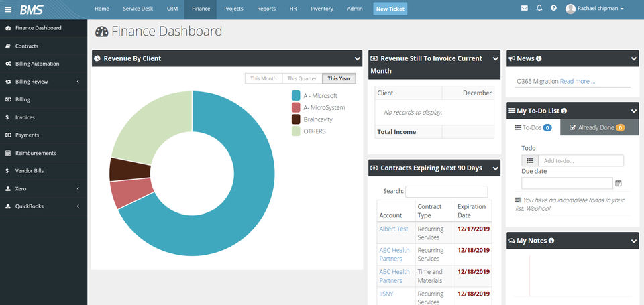This screenshot has width=644, height=305.
Task: Click the Add to-do text field
Action: pyautogui.click(x=581, y=160)
